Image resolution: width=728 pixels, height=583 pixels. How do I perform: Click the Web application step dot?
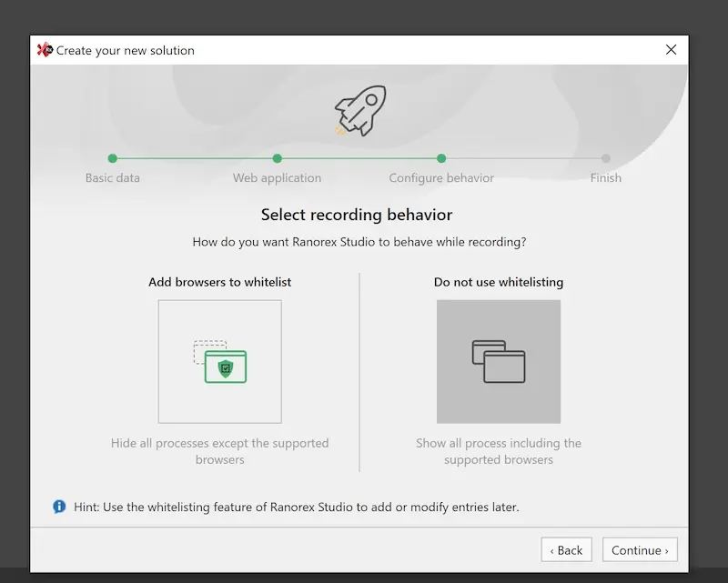click(278, 158)
